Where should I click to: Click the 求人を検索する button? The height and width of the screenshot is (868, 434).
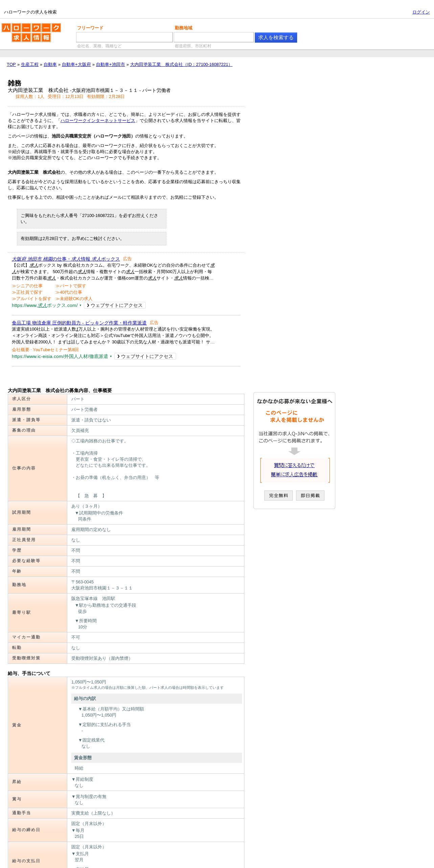coord(276,38)
